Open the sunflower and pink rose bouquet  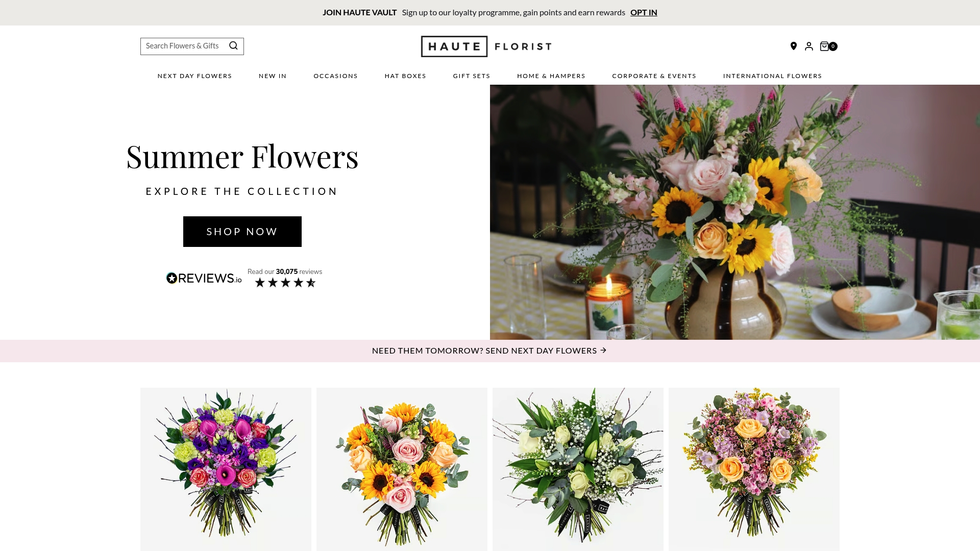(402, 469)
